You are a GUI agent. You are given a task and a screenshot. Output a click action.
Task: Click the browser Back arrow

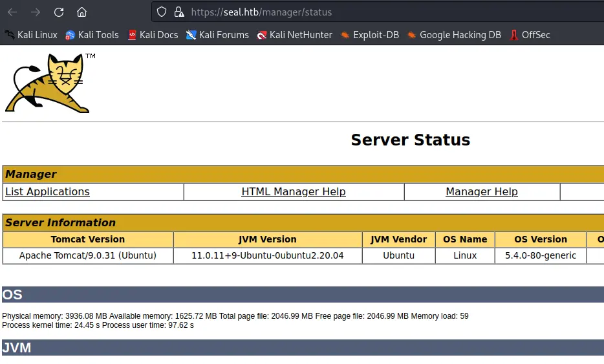pyautogui.click(x=12, y=12)
